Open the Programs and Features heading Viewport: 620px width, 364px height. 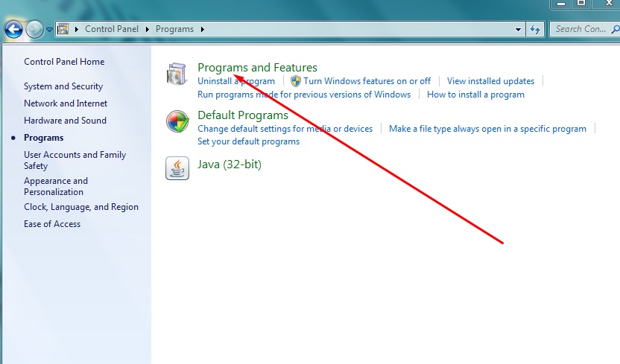tap(257, 68)
